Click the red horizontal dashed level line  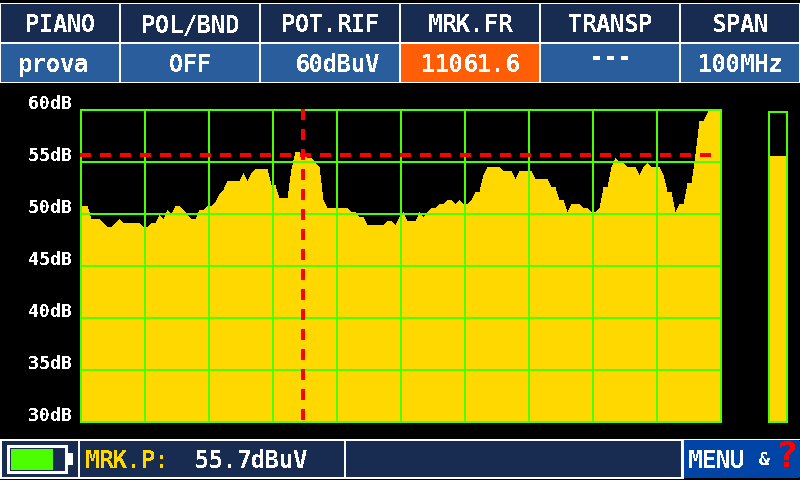coord(396,155)
